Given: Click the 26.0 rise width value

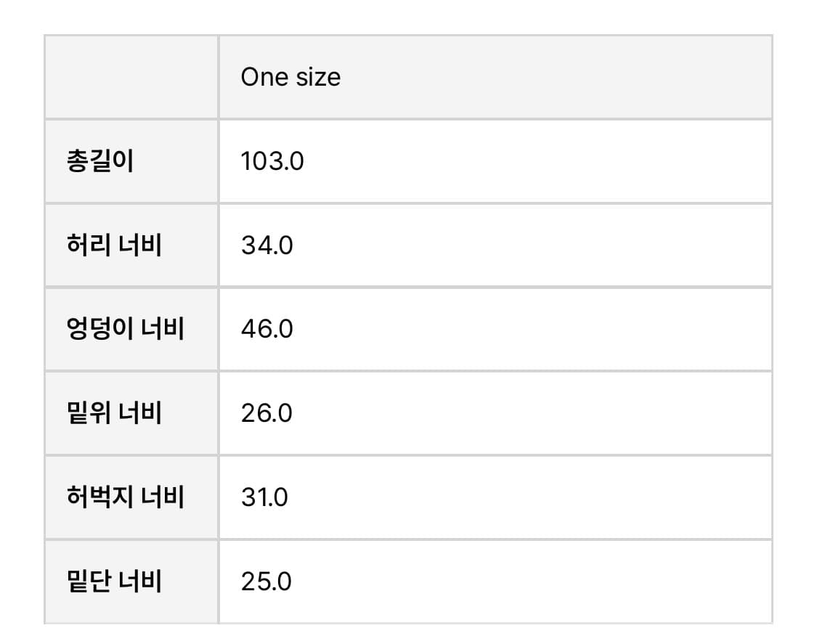Looking at the screenshot, I should [267, 413].
